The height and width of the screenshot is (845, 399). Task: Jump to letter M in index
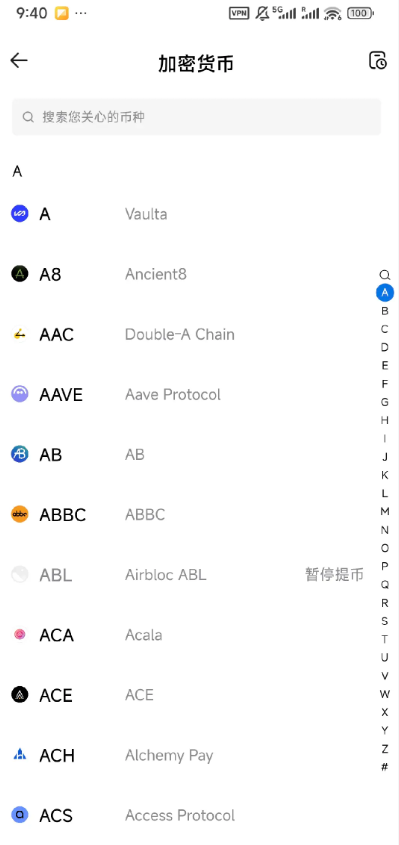[x=384, y=511]
